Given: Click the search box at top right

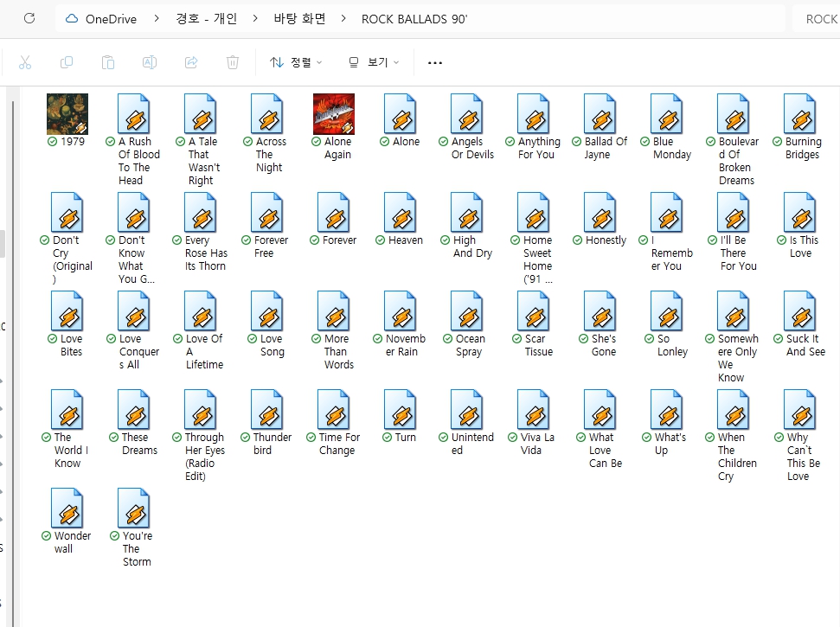Looking at the screenshot, I should (818, 18).
